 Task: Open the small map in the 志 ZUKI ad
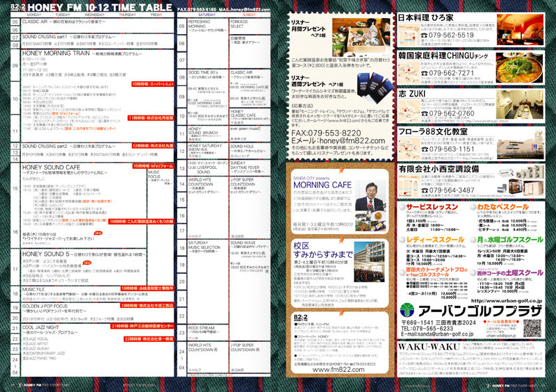[x=409, y=111]
